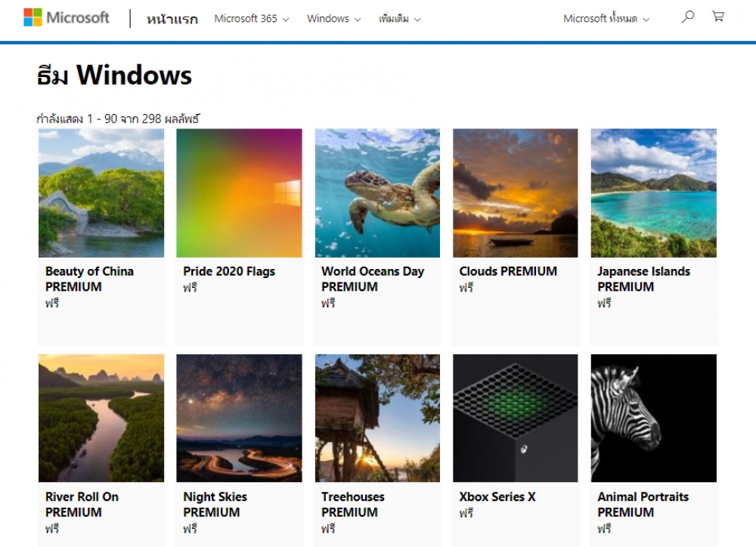The width and height of the screenshot is (756, 547).
Task: Open the Xbox Series X thumbnail
Action: pyautogui.click(x=516, y=419)
